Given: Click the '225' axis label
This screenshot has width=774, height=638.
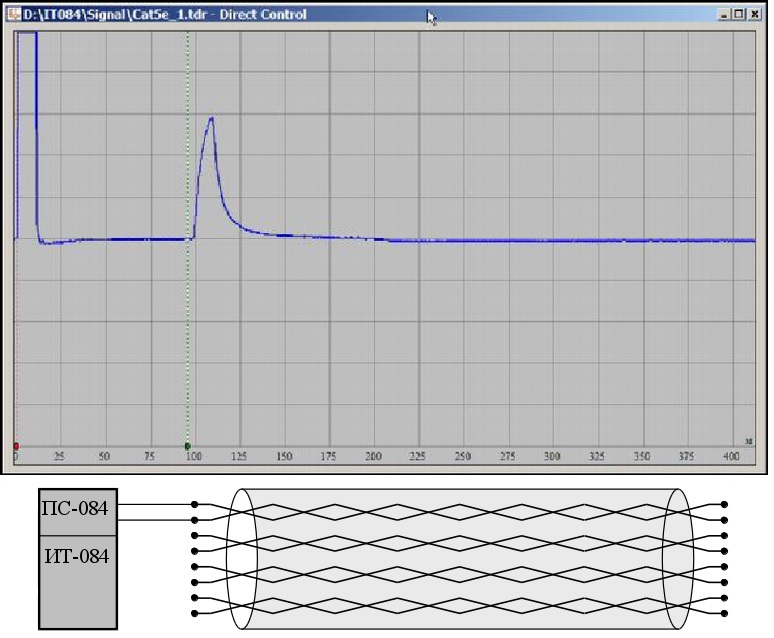Looking at the screenshot, I should (x=418, y=456).
